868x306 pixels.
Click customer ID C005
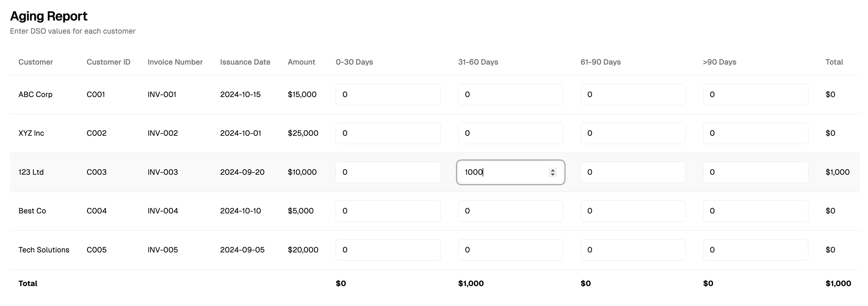[x=97, y=250]
